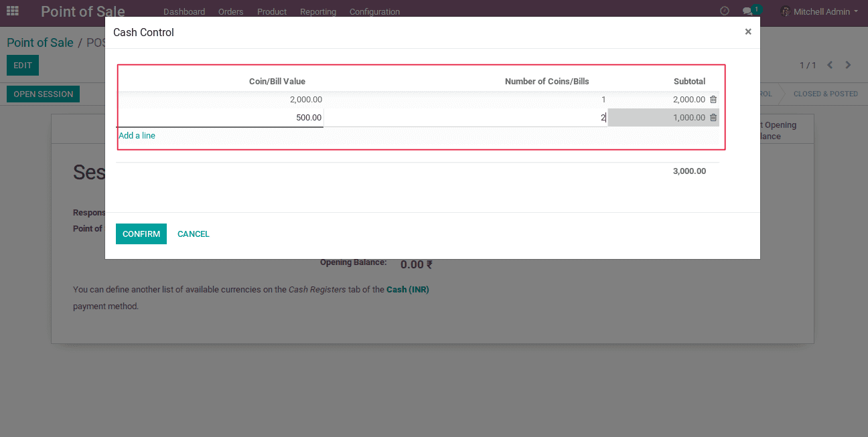Click the EDIT button
868x437 pixels.
tap(23, 65)
